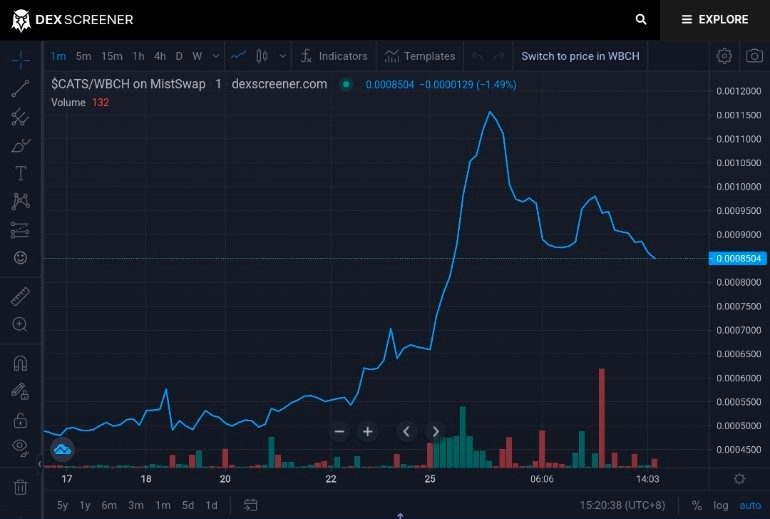
Task: Click the trash remove drawings icon
Action: 21,487
